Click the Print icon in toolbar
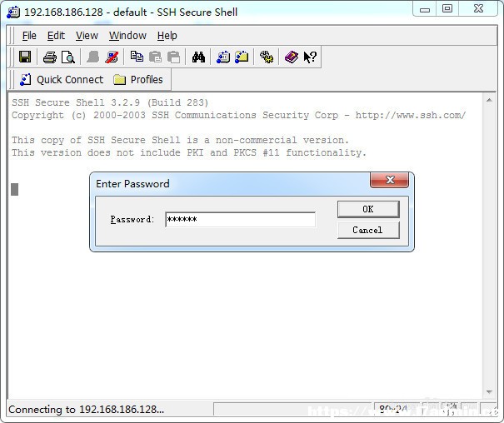Screen dimensions: 504x423 coord(50,57)
